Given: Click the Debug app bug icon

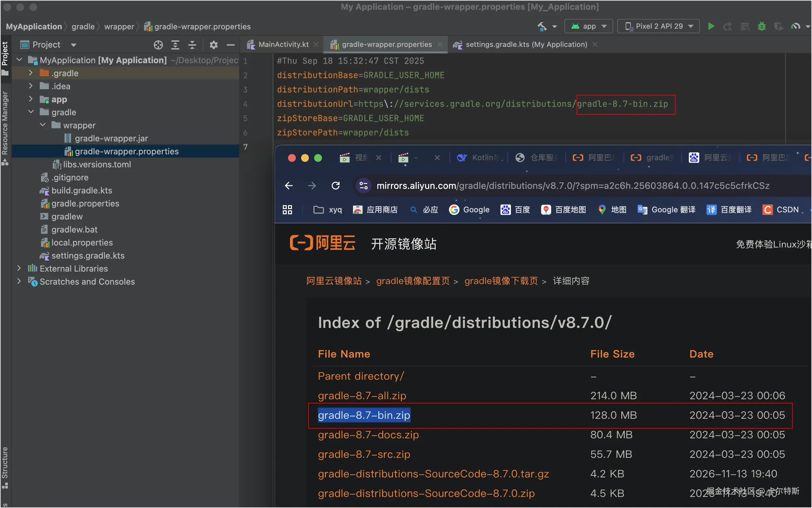Looking at the screenshot, I should 761,26.
